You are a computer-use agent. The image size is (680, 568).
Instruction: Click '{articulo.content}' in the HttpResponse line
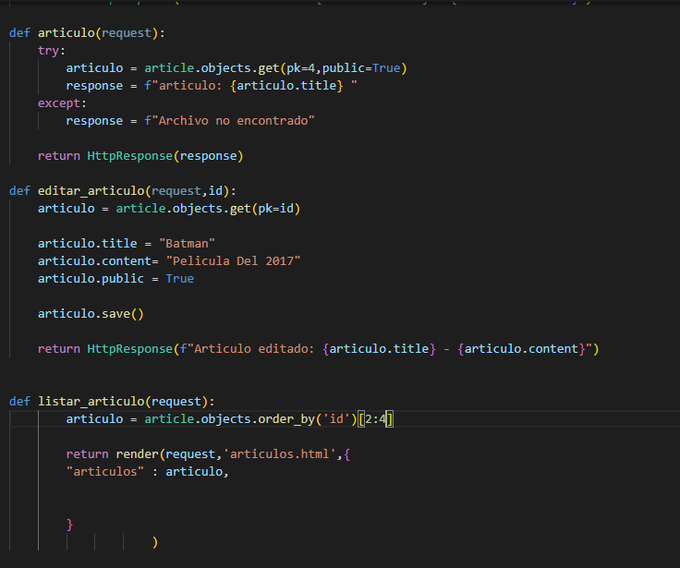click(x=522, y=349)
